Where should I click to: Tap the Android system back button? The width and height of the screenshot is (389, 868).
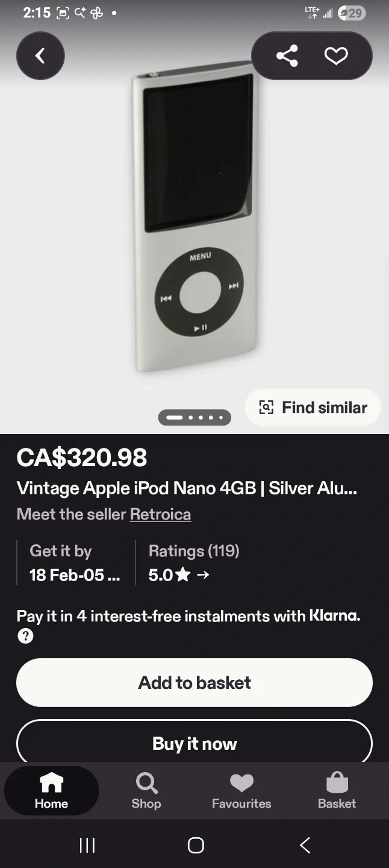(x=305, y=845)
